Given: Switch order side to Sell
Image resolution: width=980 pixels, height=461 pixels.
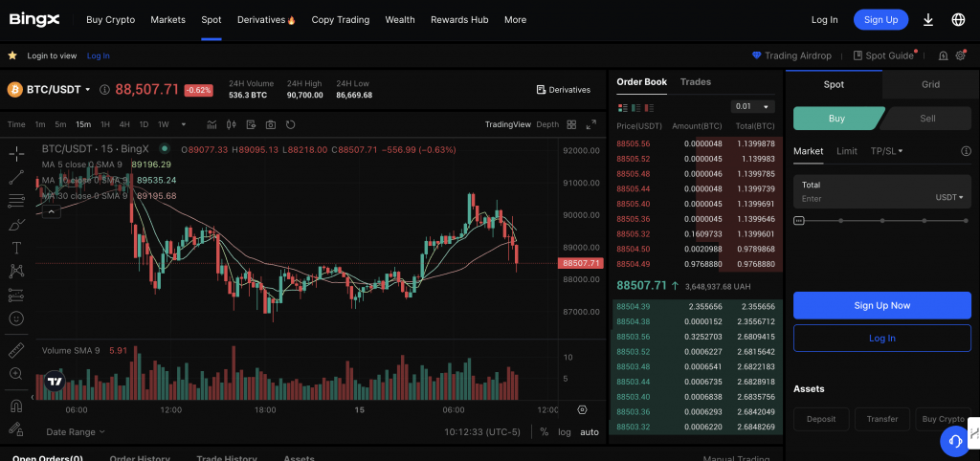Looking at the screenshot, I should (x=927, y=118).
